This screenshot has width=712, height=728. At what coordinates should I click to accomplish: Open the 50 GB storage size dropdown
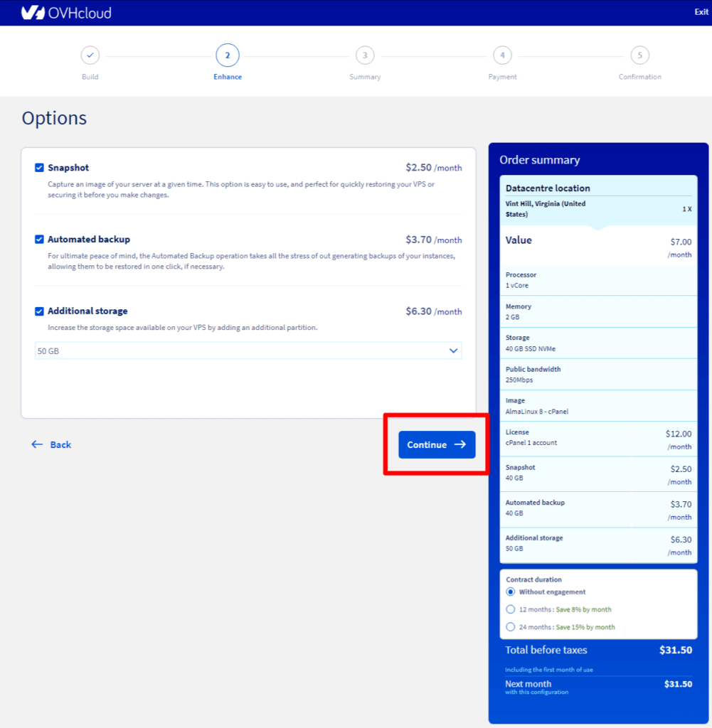[x=242, y=350]
